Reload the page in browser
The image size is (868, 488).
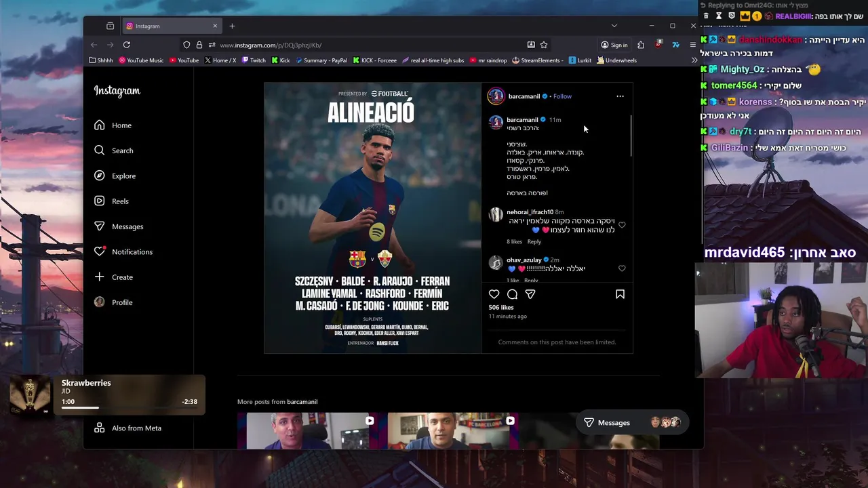[x=126, y=45]
